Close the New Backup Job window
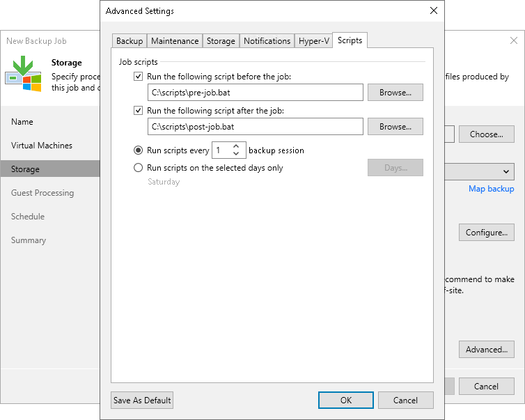 (x=514, y=40)
